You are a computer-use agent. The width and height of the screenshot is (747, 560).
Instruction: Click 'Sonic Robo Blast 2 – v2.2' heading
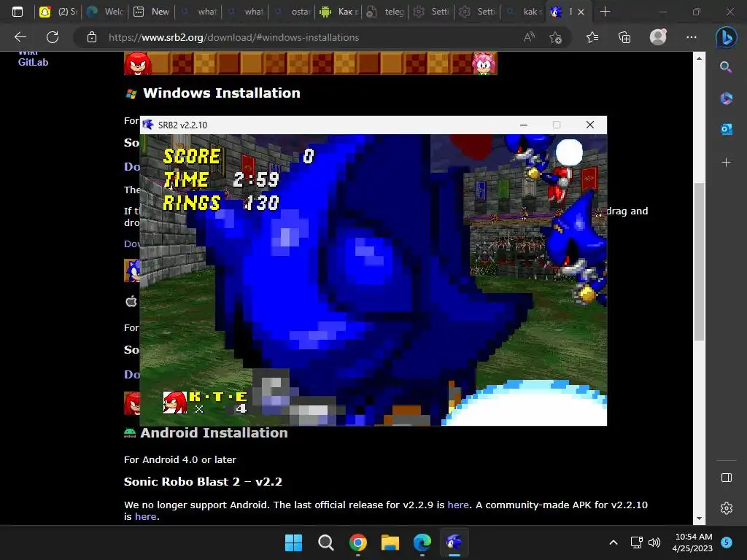pyautogui.click(x=203, y=482)
